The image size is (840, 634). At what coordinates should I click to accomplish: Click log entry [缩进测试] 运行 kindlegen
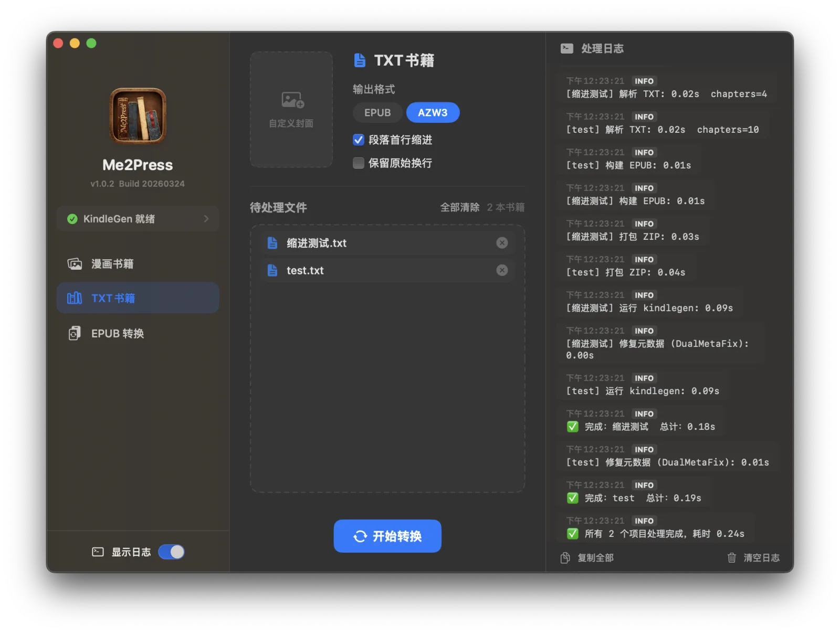coord(649,302)
